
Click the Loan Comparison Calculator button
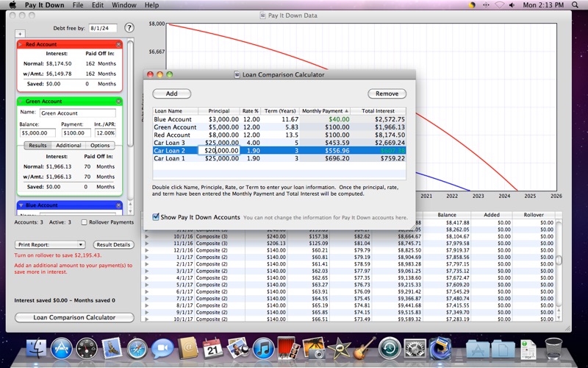(74, 317)
